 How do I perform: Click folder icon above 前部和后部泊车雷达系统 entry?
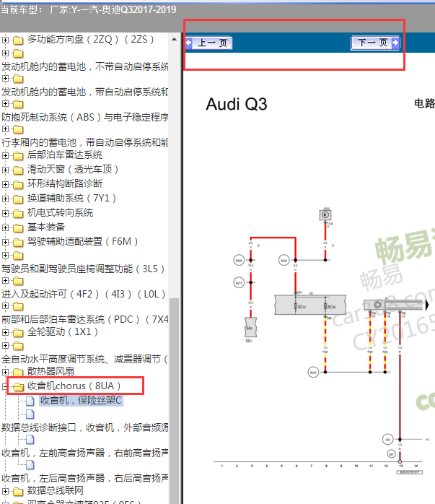18,307
